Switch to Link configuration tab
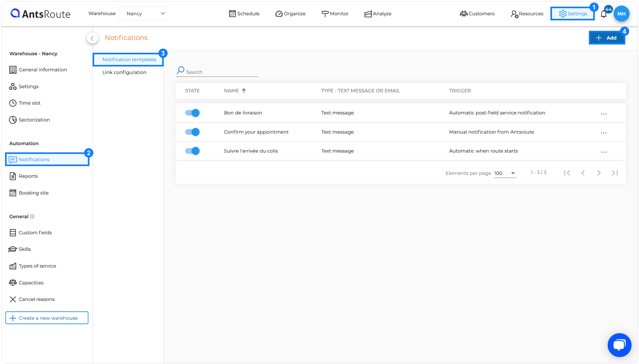 pyautogui.click(x=124, y=72)
